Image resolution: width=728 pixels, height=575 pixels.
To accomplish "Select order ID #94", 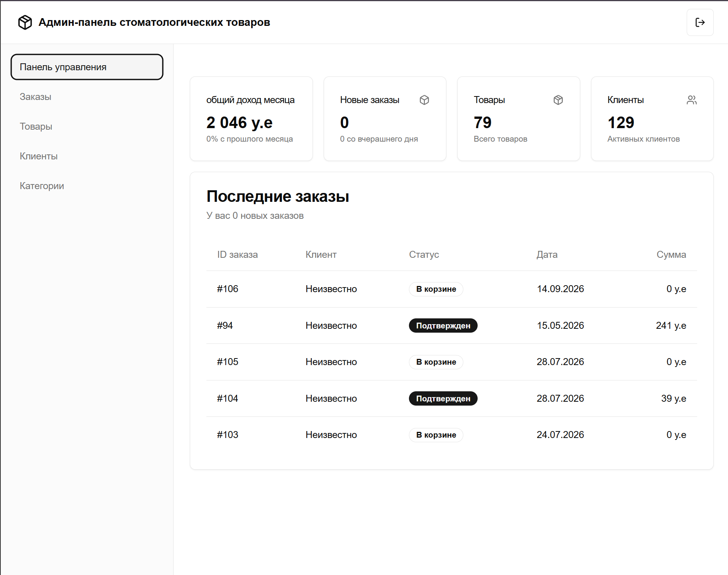I will [225, 326].
